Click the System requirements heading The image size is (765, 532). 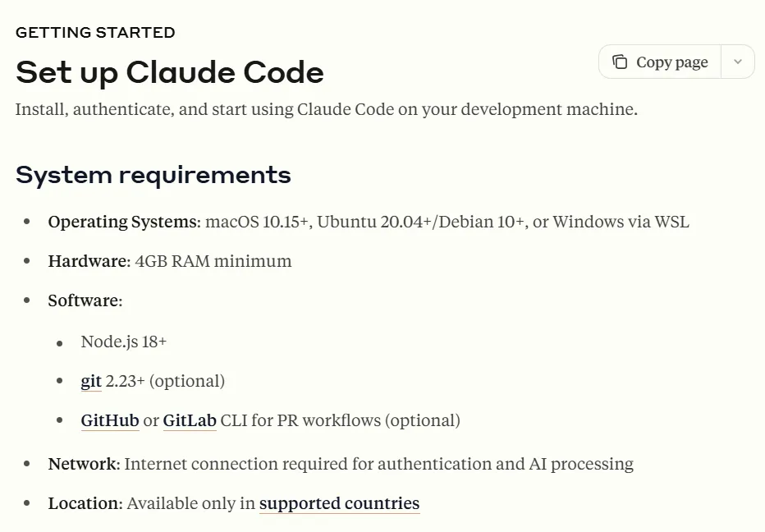tap(153, 175)
